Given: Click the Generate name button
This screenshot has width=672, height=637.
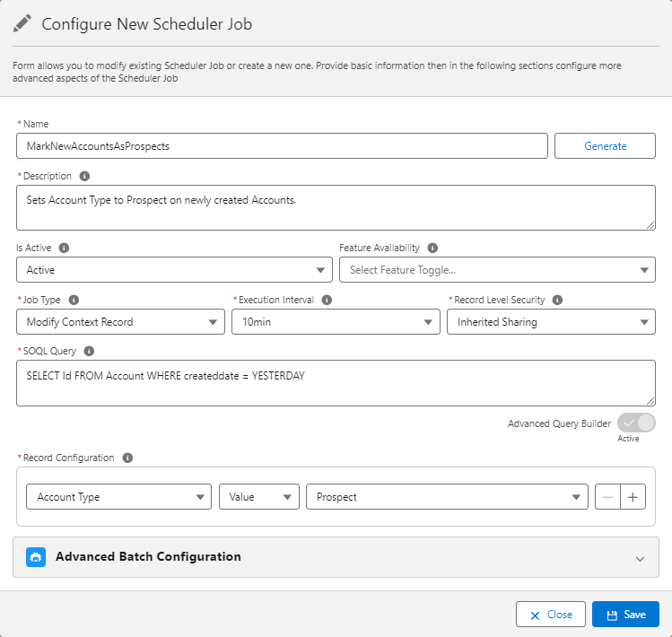Looking at the screenshot, I should coord(605,145).
